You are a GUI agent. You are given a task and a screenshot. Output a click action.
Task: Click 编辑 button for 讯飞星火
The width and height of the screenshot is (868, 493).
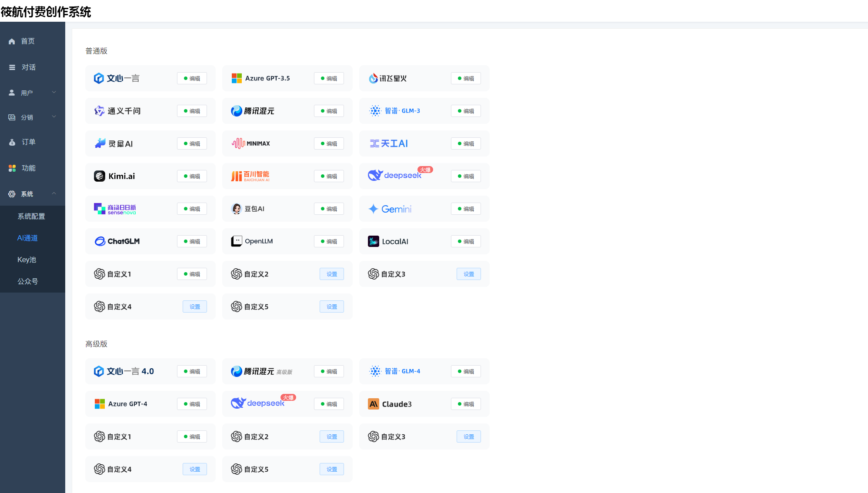[x=466, y=79]
